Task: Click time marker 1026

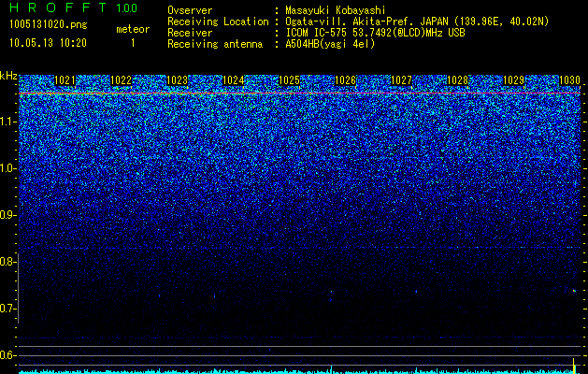Action: click(345, 80)
